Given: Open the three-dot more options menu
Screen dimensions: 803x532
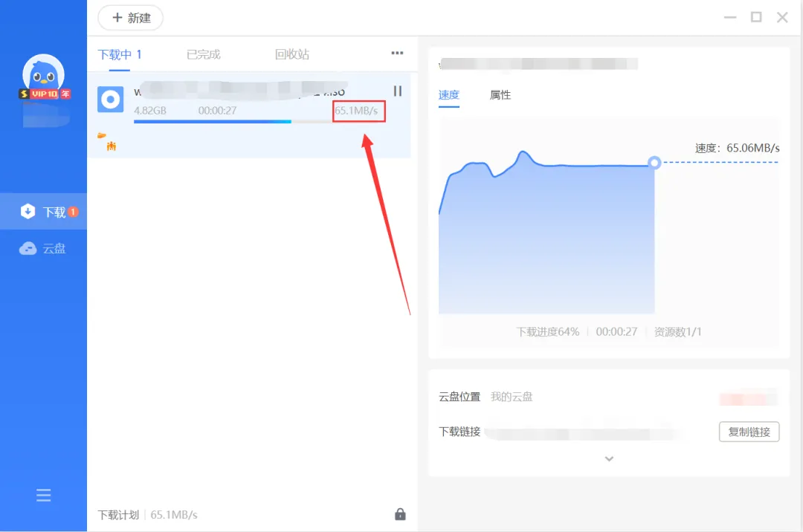Looking at the screenshot, I should [397, 53].
